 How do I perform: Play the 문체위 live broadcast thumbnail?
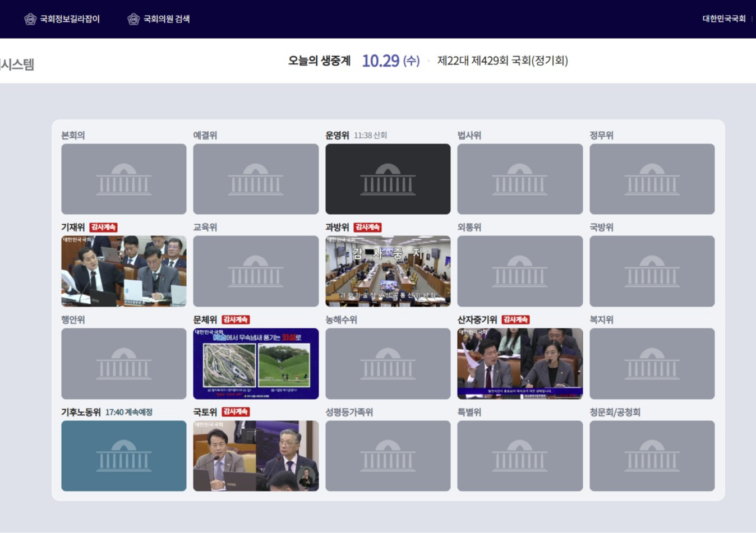256,363
